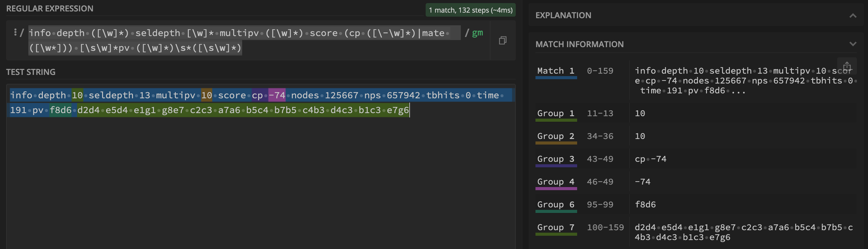This screenshot has width=868, height=249.
Task: Click the delimiter options dots icon
Action: coord(15,32)
